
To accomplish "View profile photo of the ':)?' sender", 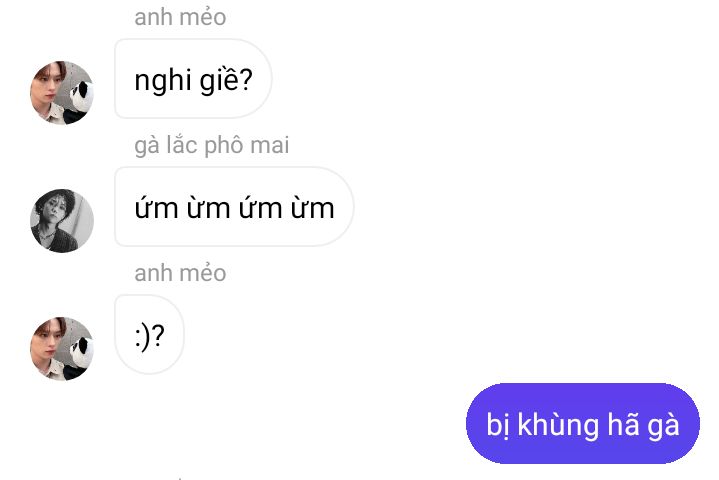I will (x=62, y=348).
